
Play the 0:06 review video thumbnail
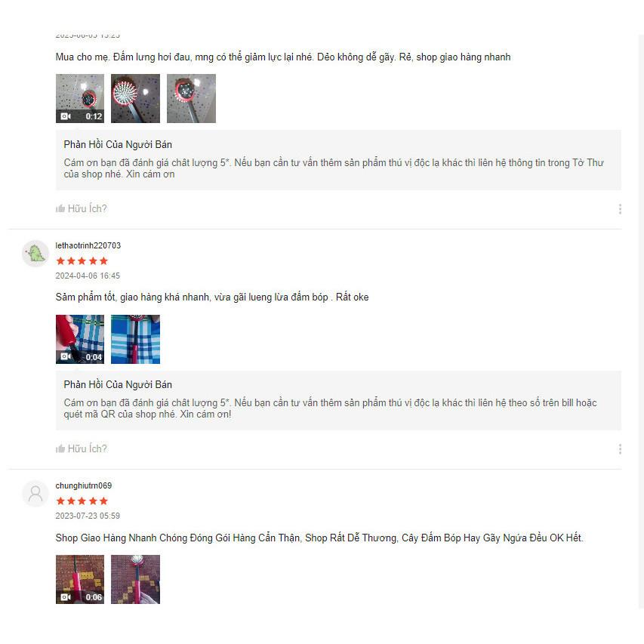(x=80, y=579)
